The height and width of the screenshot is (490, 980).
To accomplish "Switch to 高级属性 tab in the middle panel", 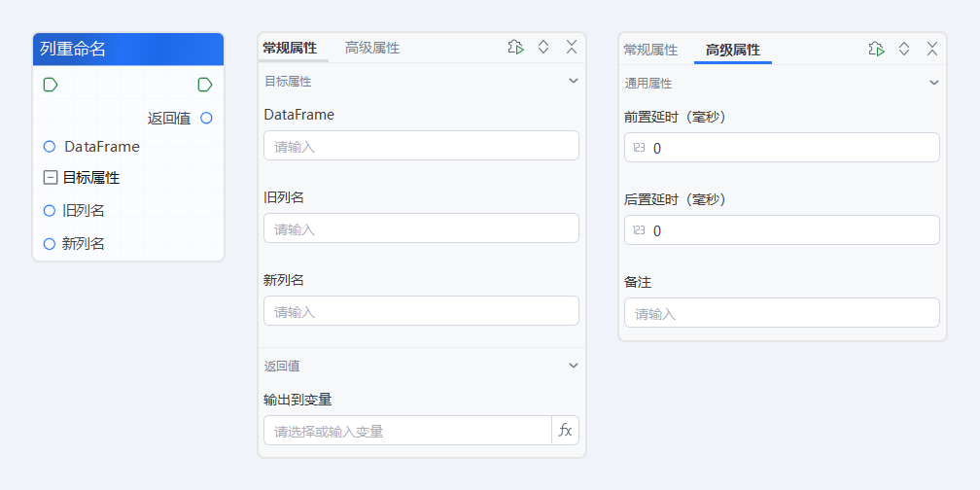I will [371, 49].
